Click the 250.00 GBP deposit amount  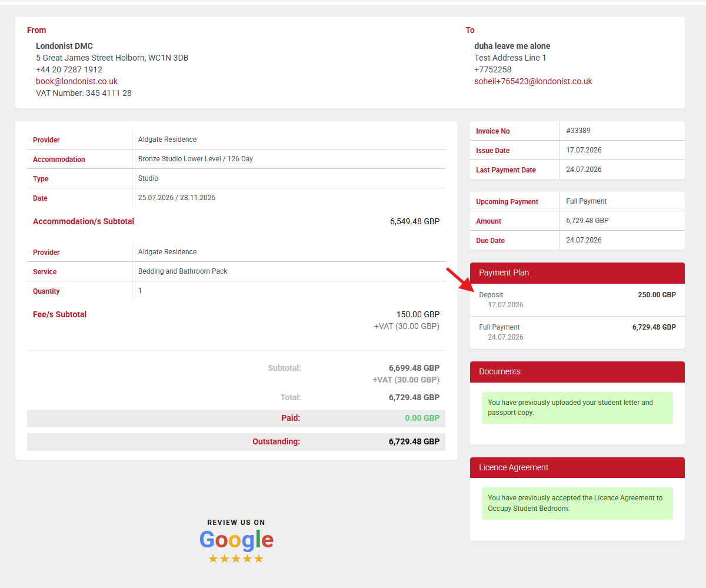pyautogui.click(x=657, y=295)
